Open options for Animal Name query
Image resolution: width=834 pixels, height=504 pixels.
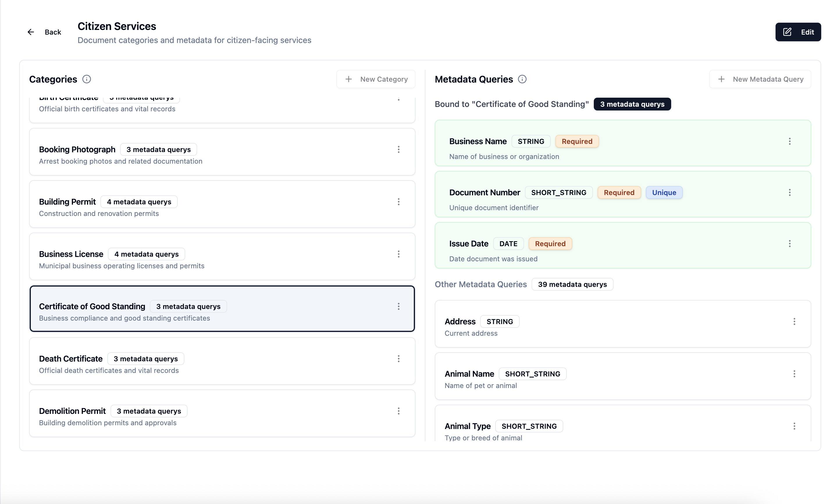pos(794,374)
